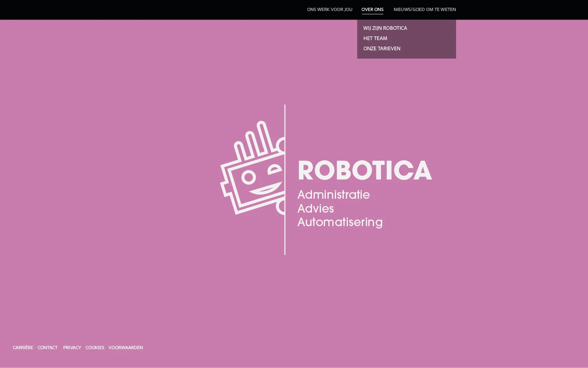This screenshot has width=588, height=368.
Task: Select WIJ ZIJN ROBOTICA from the dropdown
Action: coord(385,28)
